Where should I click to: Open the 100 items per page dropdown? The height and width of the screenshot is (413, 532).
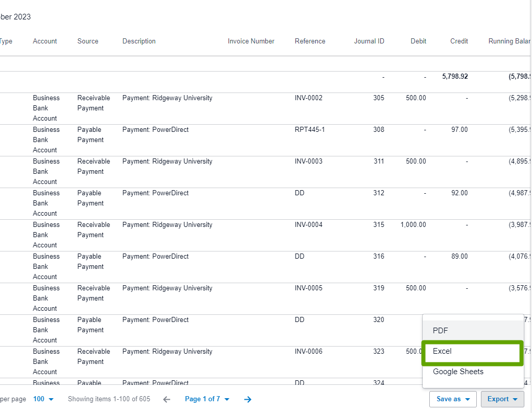[41, 399]
